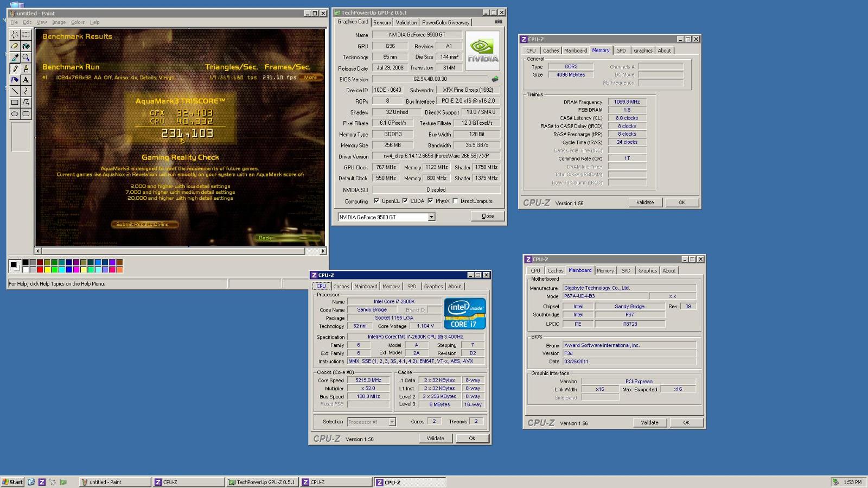868x488 pixels.
Task: Choose the Eraser tool in Paint
Action: point(15,46)
